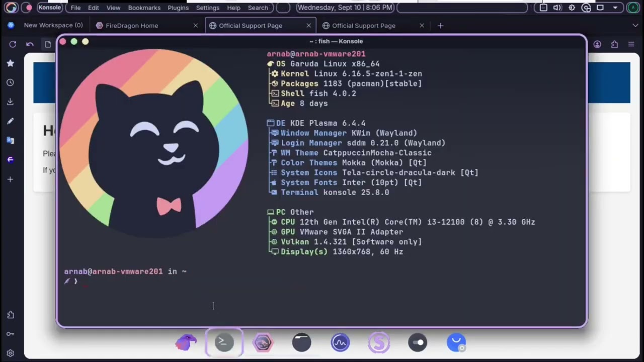Viewport: 644px width, 362px height.
Task: Expand hidden system tray icons
Action: [615, 8]
